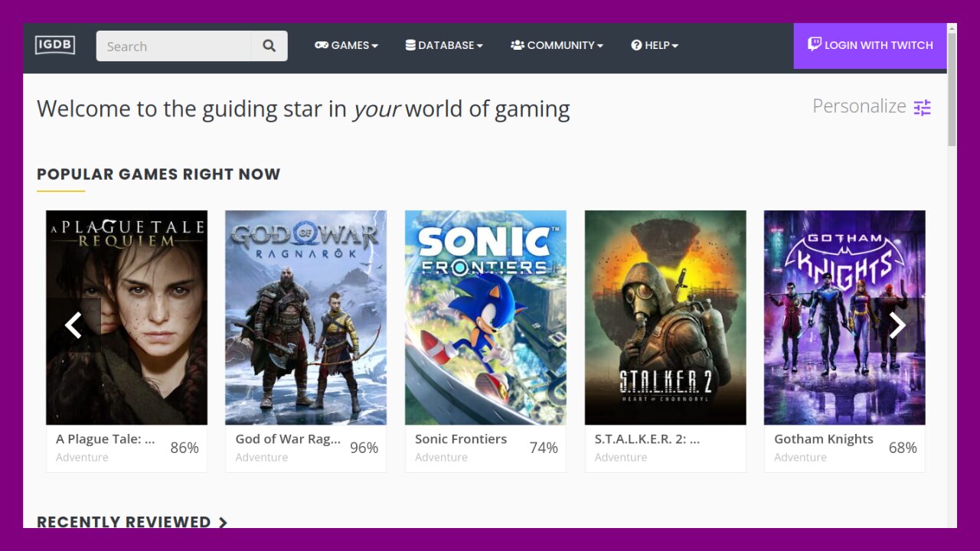This screenshot has height=551, width=980.
Task: Click the 86% rating score
Action: click(185, 448)
